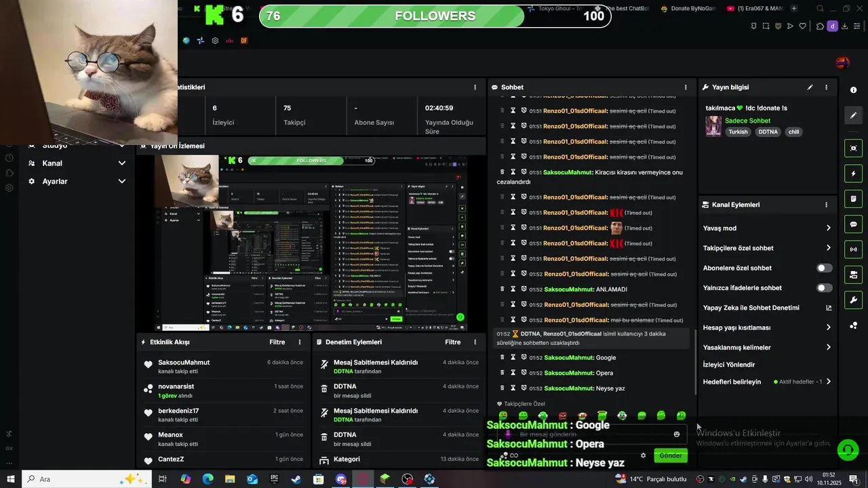Click the followers goal progress bar

point(435,16)
